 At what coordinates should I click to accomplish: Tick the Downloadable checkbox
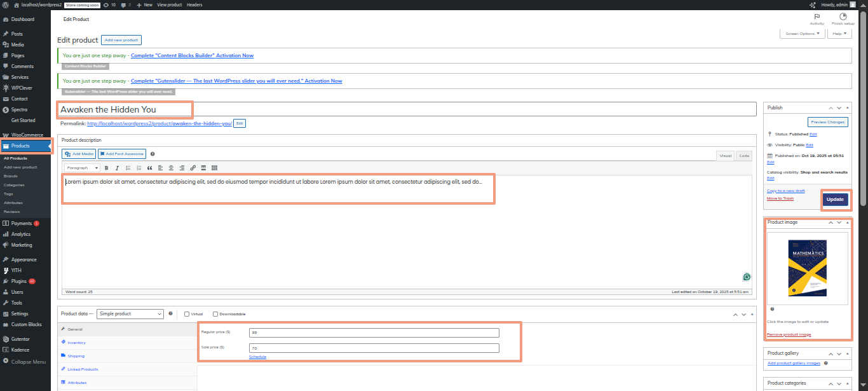pyautogui.click(x=215, y=314)
